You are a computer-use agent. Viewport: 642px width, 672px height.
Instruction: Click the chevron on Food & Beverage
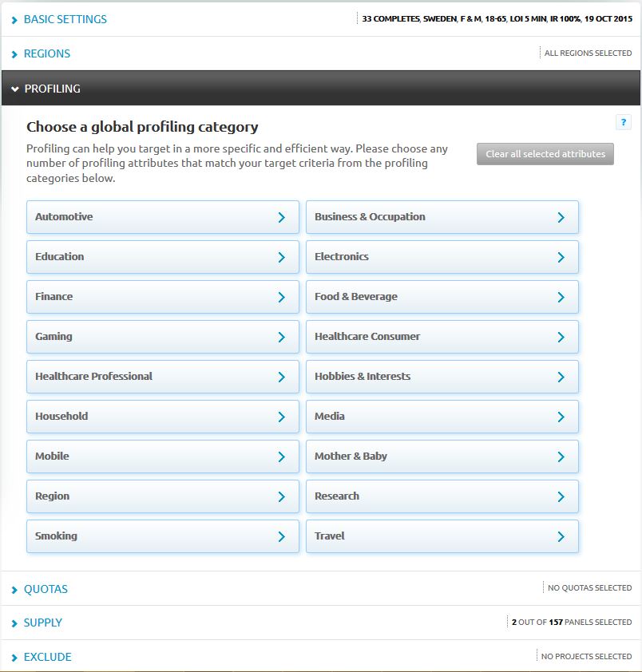pyautogui.click(x=561, y=297)
